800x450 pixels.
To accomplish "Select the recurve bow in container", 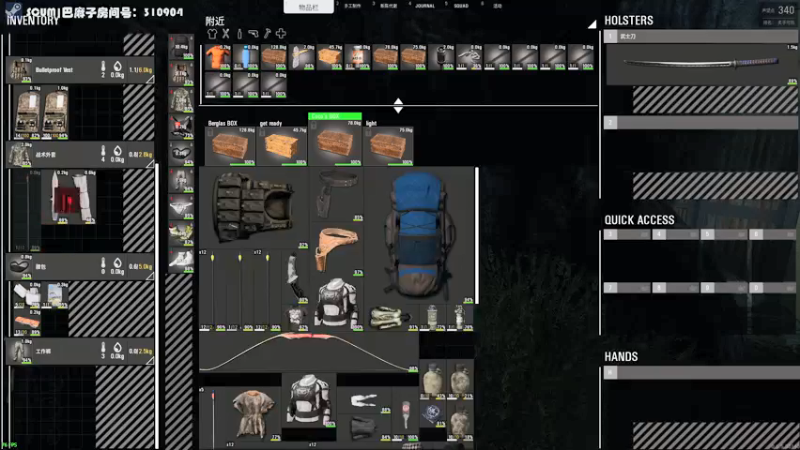I will pyautogui.click(x=309, y=352).
